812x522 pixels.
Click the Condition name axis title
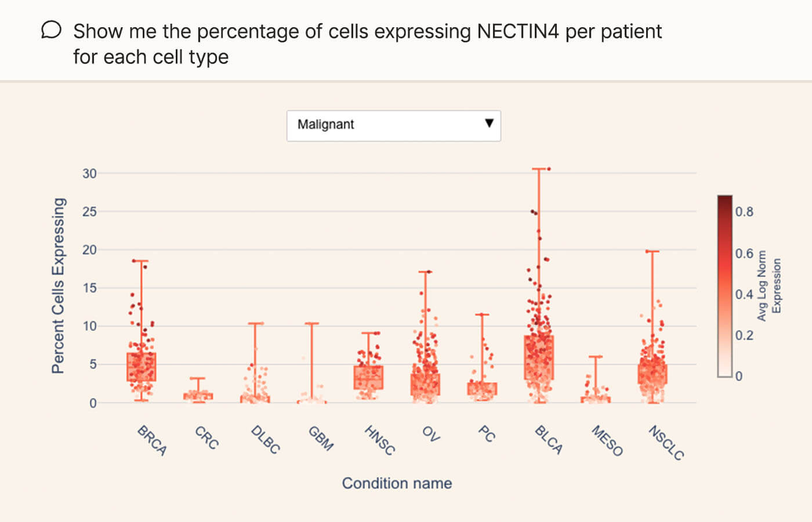(397, 483)
